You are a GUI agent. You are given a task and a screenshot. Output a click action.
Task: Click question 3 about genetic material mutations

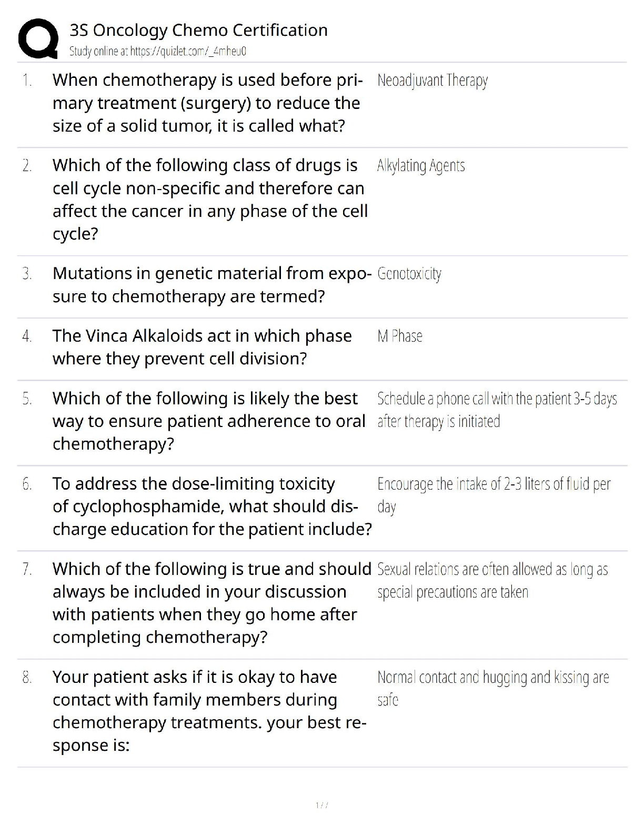click(x=212, y=284)
